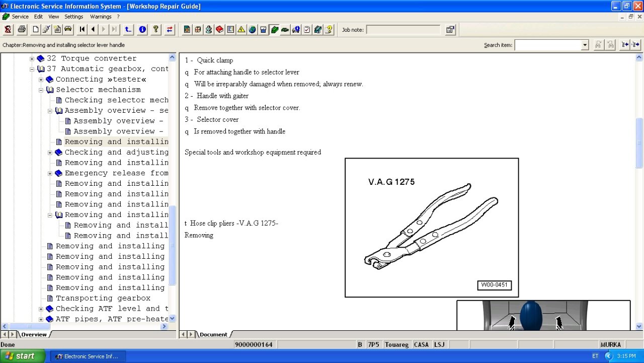
Task: Click the Job note input field
Action: coord(403,30)
